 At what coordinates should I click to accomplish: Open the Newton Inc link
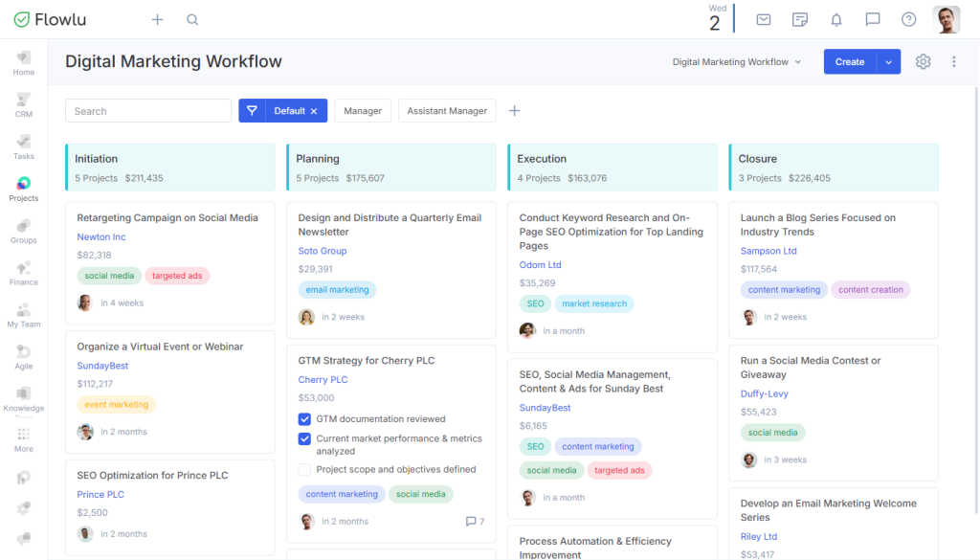101,236
